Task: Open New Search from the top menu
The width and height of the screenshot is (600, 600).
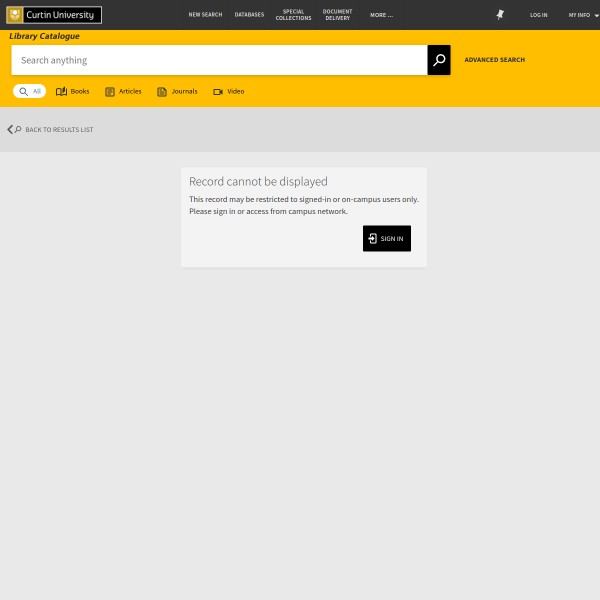Action: [x=205, y=15]
